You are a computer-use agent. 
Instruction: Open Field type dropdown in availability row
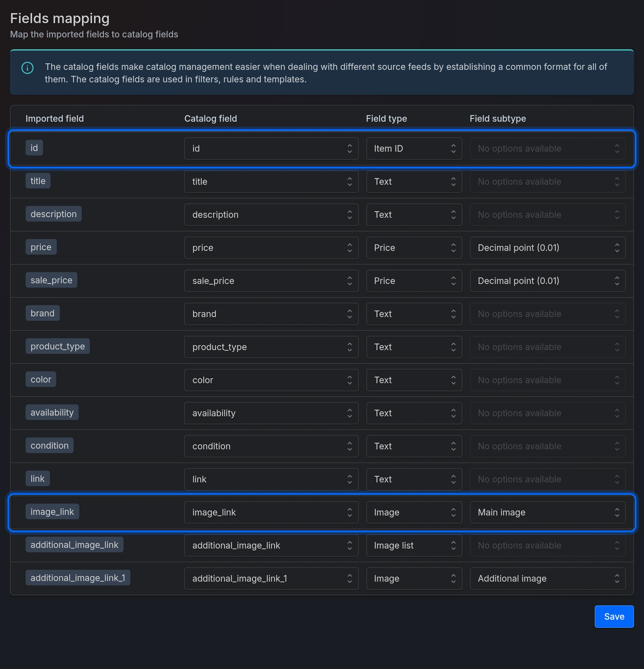point(414,413)
